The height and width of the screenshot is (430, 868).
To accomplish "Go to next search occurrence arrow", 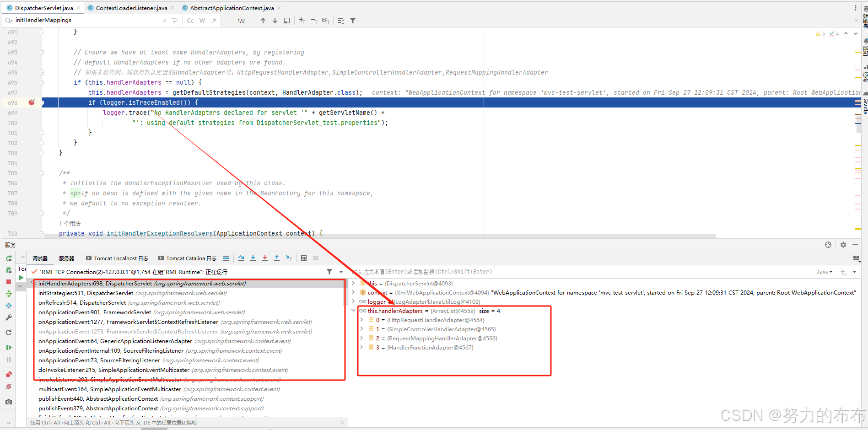I will (x=275, y=21).
